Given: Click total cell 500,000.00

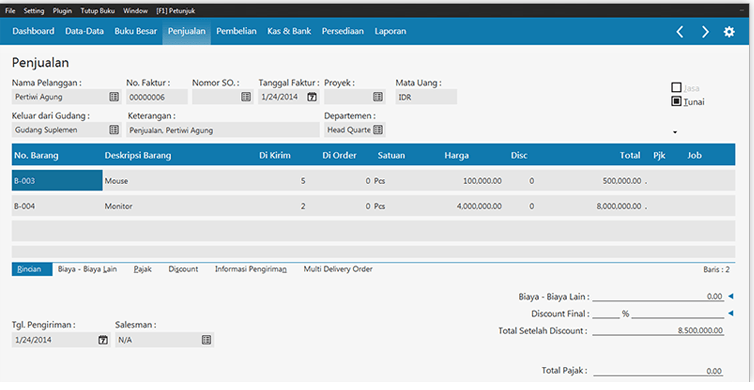Looking at the screenshot, I should (622, 181).
